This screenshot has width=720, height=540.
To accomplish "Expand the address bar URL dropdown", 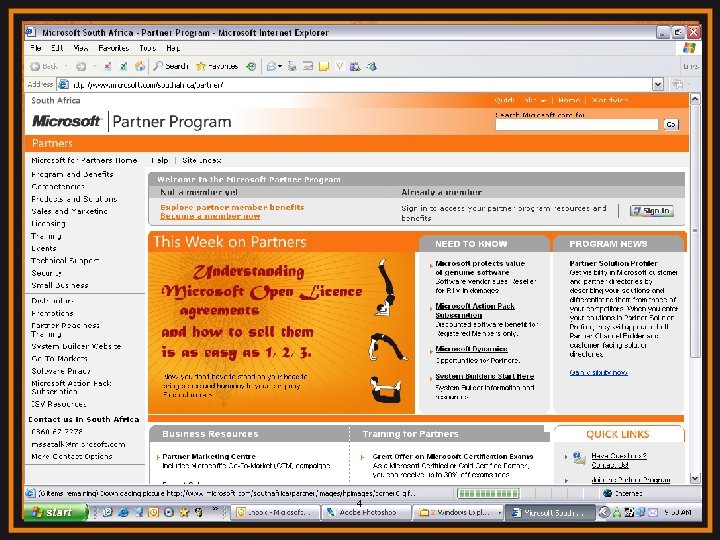I will [x=658, y=84].
